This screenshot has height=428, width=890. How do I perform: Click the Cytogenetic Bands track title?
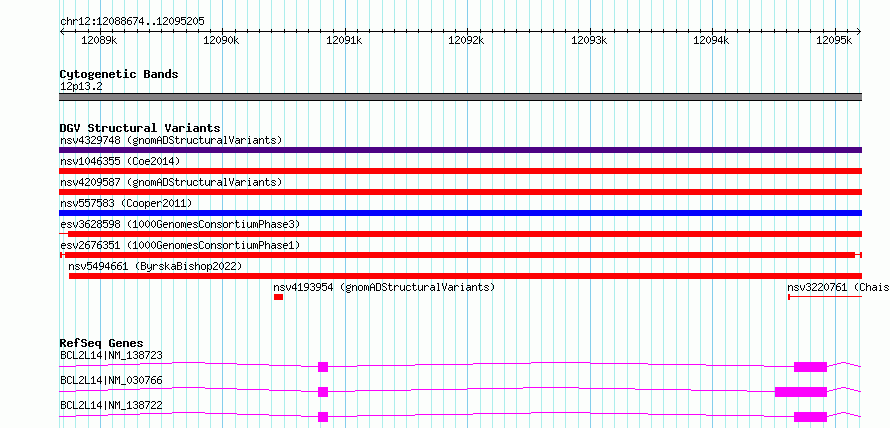click(119, 74)
